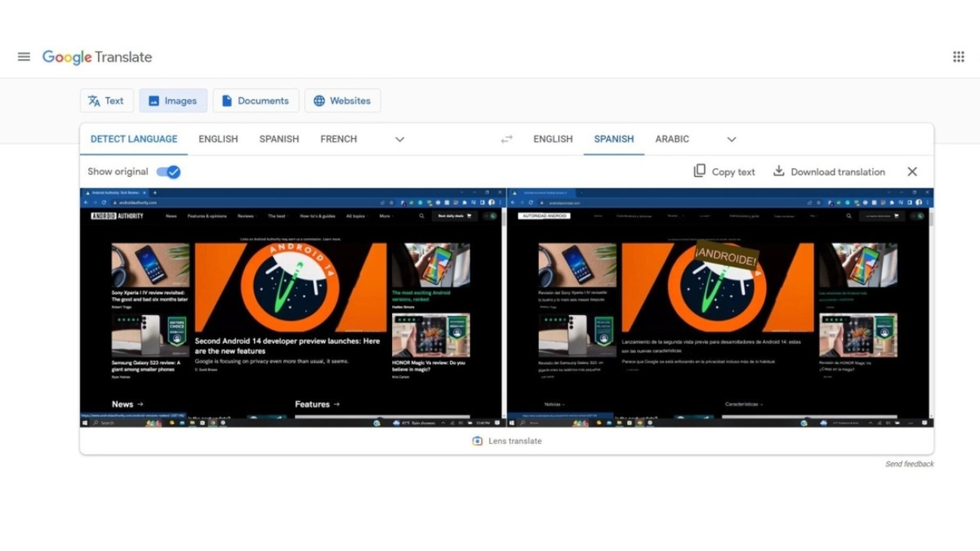The height and width of the screenshot is (551, 980).
Task: Click the translated screenshot image
Action: pyautogui.click(x=720, y=308)
